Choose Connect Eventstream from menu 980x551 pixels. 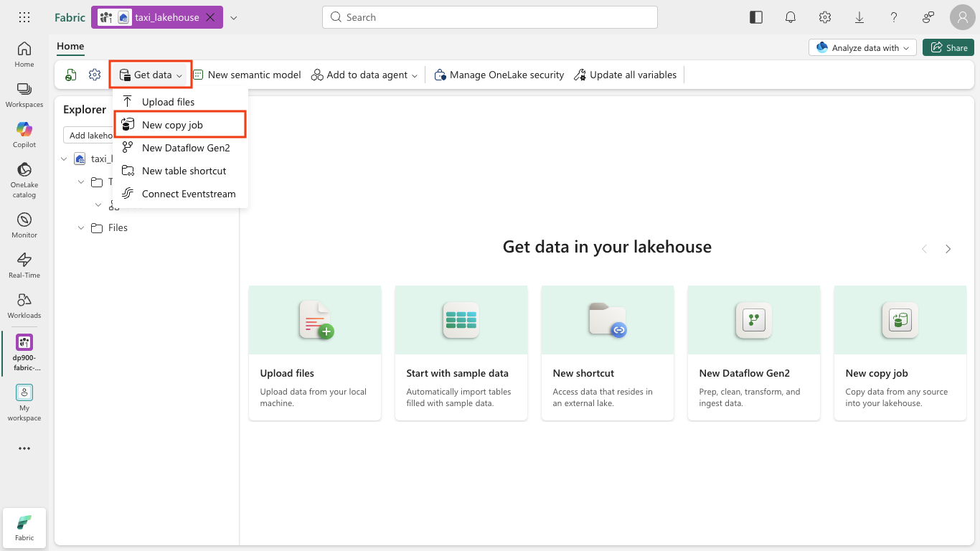tap(180, 194)
